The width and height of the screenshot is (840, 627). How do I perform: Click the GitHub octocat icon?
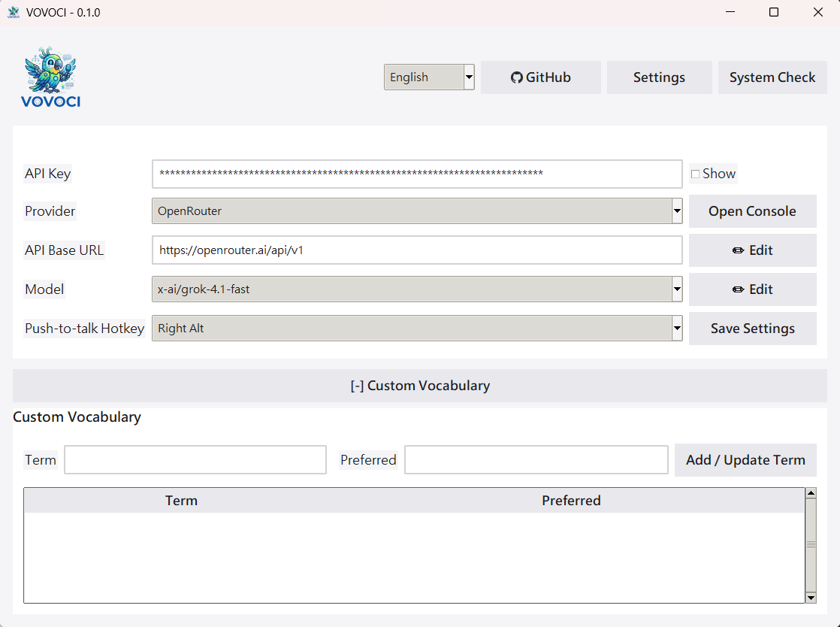pos(517,77)
